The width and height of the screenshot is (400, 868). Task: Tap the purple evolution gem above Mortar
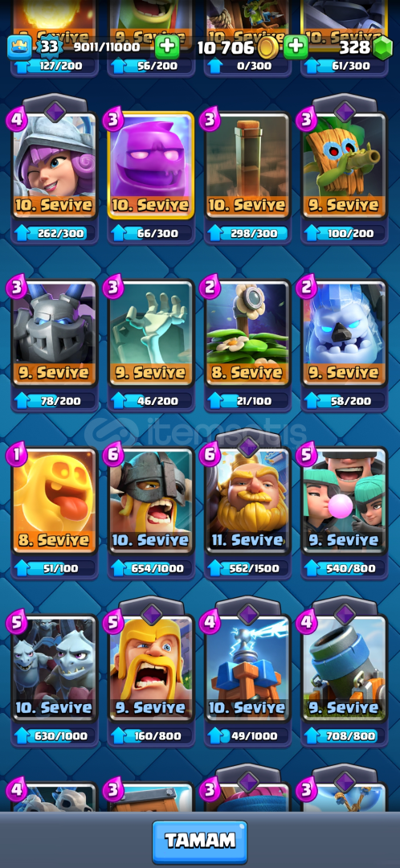tap(344, 612)
